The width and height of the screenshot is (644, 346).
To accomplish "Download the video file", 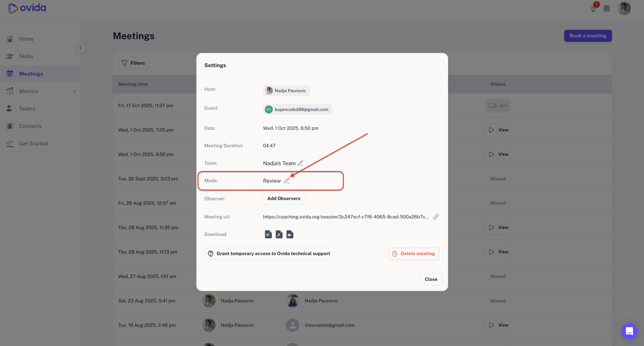I will point(289,234).
